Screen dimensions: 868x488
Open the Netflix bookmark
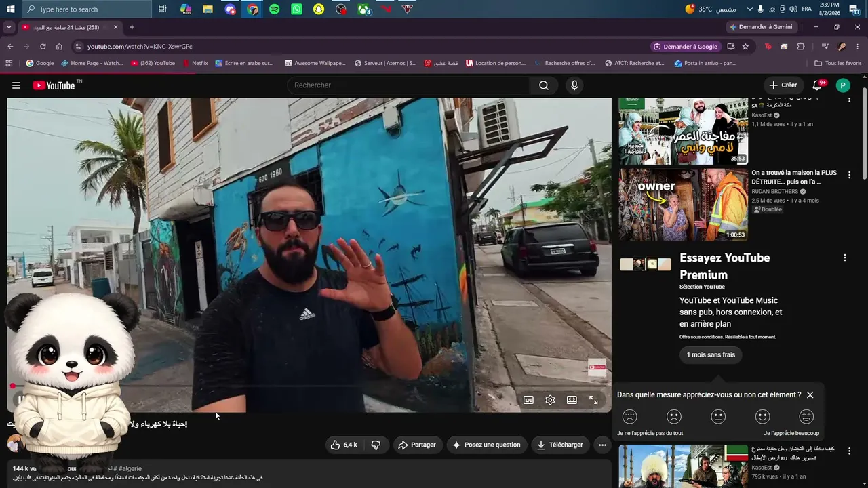195,64
